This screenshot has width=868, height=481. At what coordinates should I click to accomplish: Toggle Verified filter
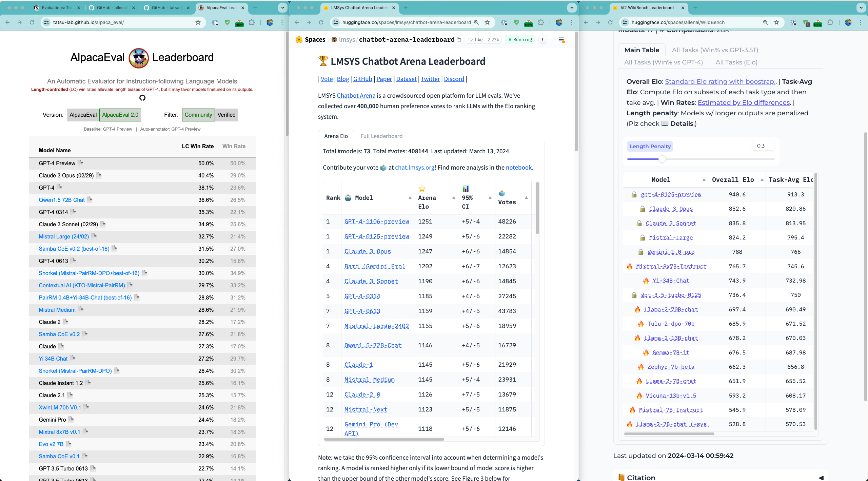coord(226,115)
